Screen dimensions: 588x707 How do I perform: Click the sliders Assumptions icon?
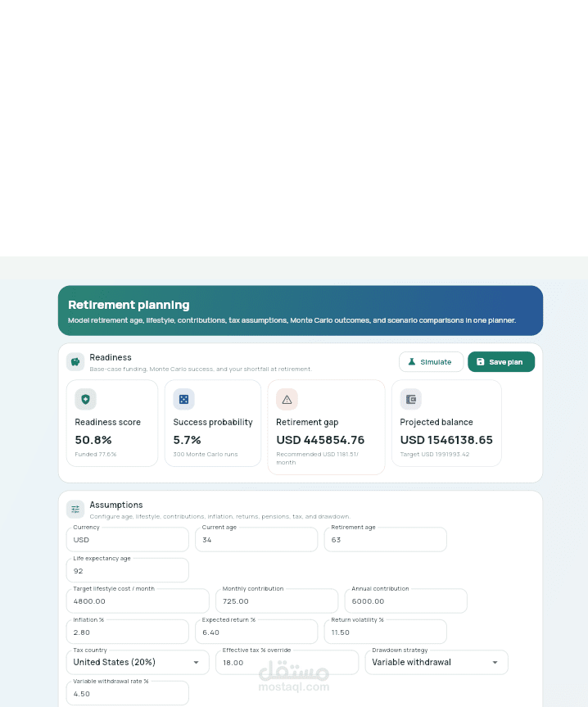pos(75,509)
